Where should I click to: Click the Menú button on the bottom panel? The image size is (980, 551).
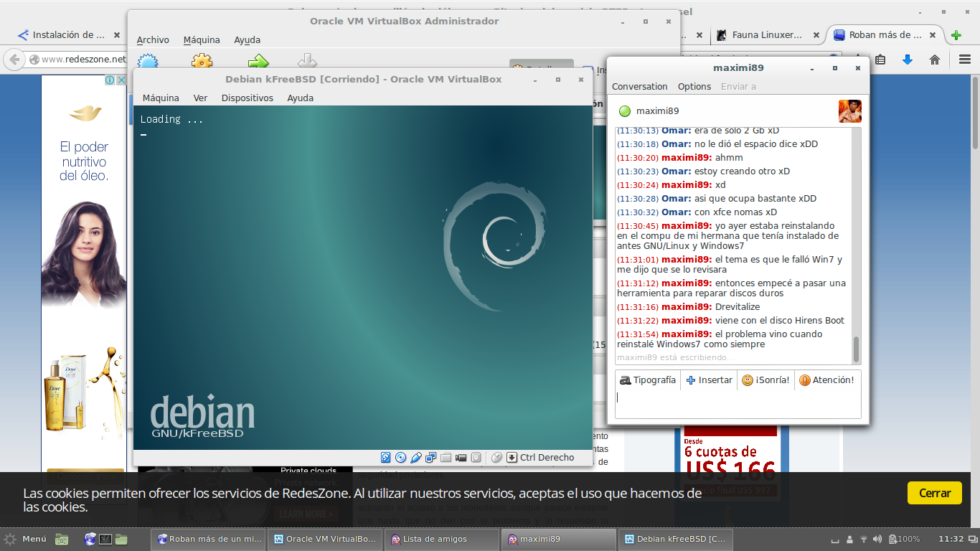pos(25,539)
